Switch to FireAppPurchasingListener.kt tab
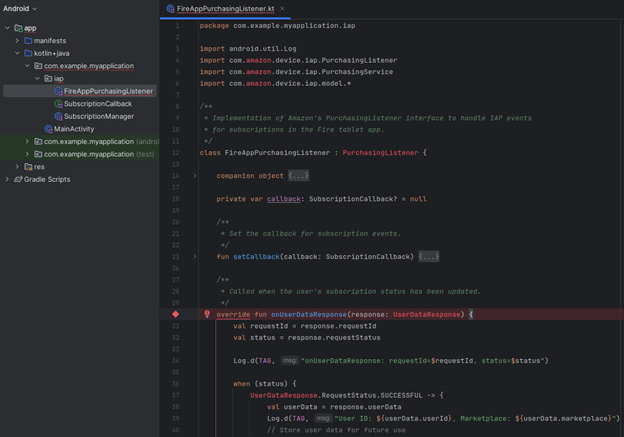Screen dimensions: 624x437 coord(225,9)
